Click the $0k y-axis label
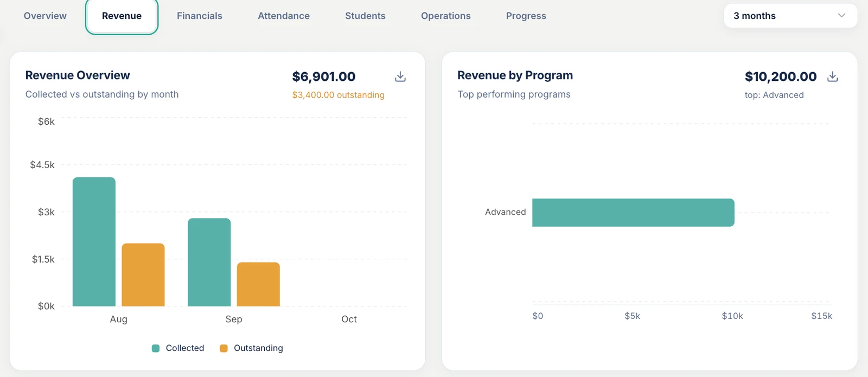 pyautogui.click(x=46, y=306)
